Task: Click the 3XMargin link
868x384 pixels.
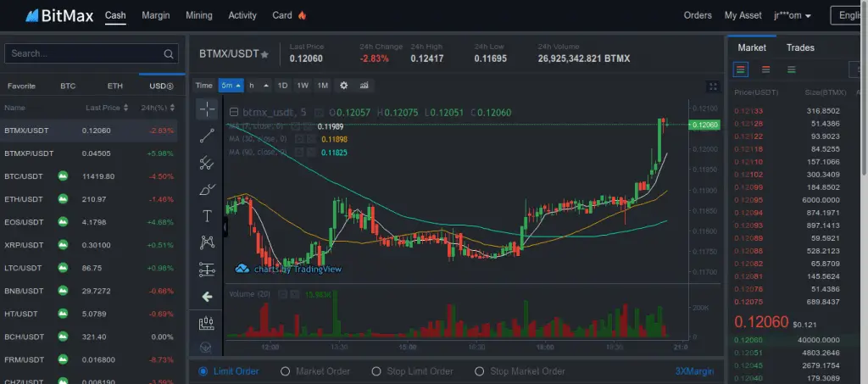Action: click(x=694, y=371)
